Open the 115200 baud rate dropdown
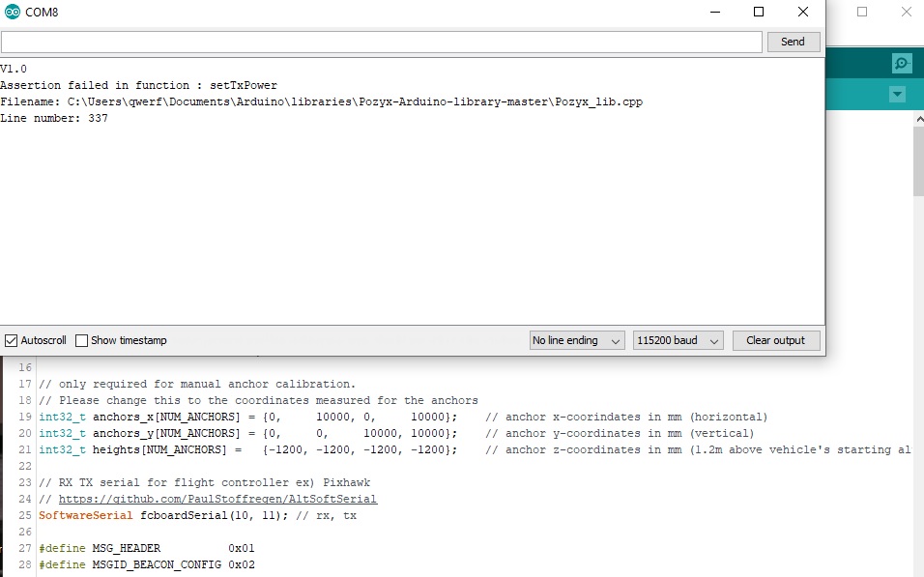This screenshot has width=924, height=577. point(677,339)
